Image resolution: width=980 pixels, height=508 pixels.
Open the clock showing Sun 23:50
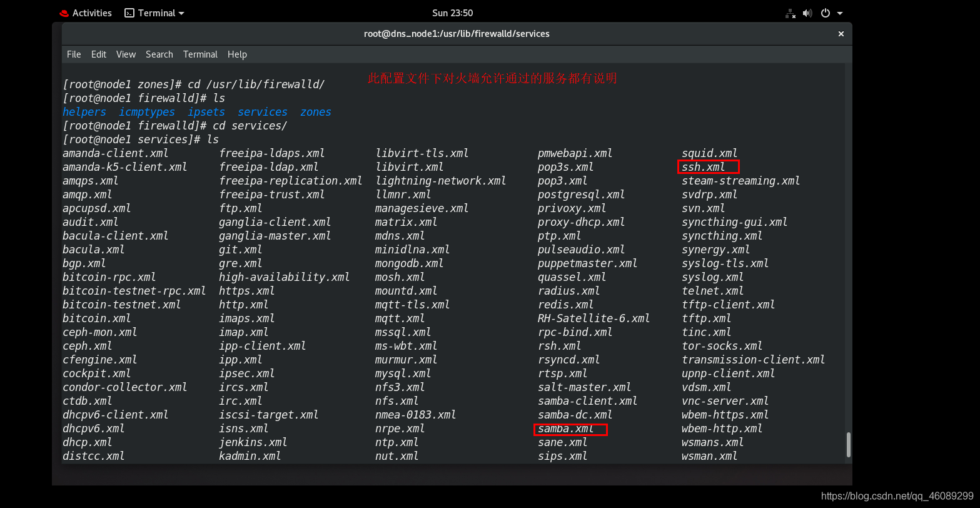452,13
